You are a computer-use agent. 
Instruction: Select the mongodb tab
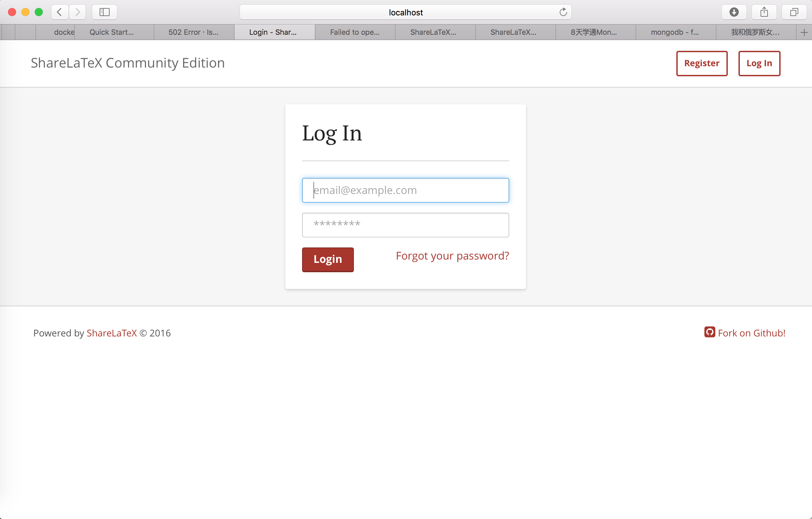675,32
